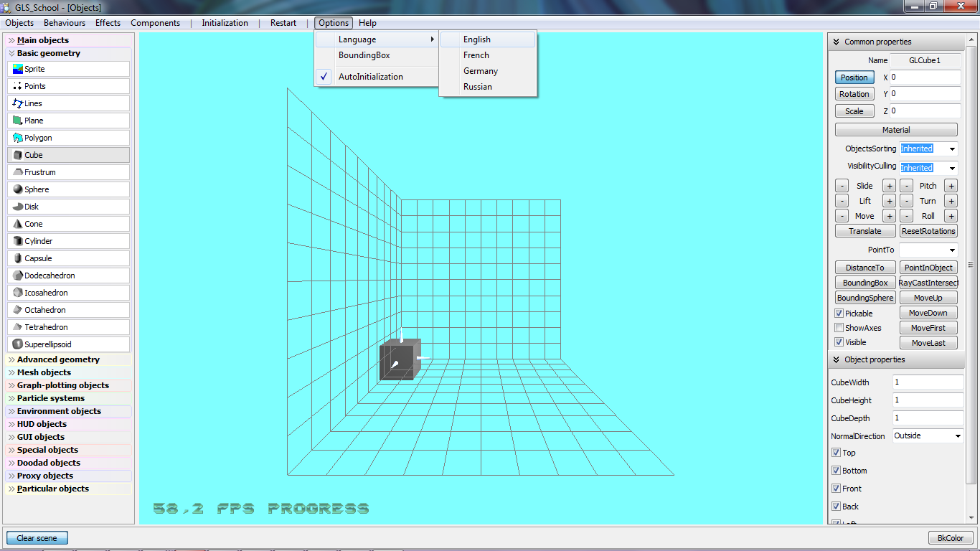Select the Tetrahedron object icon
This screenshot has width=980, height=551.
tap(18, 327)
